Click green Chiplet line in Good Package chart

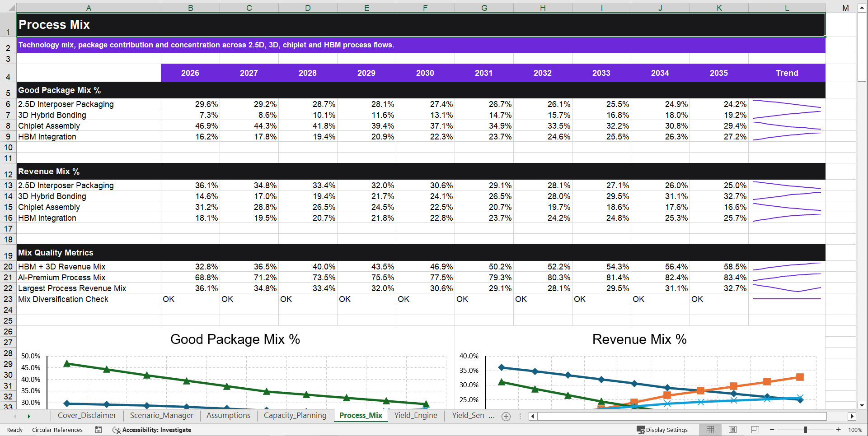[x=247, y=389]
